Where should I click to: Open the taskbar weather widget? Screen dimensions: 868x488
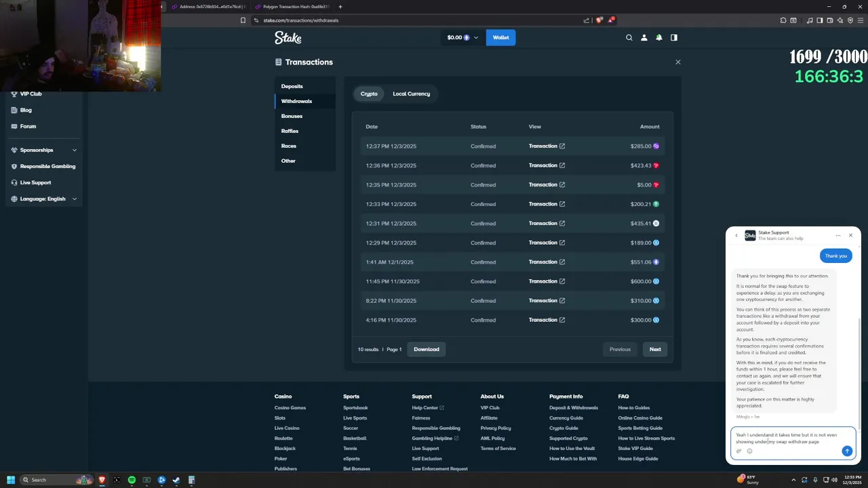[x=749, y=480]
